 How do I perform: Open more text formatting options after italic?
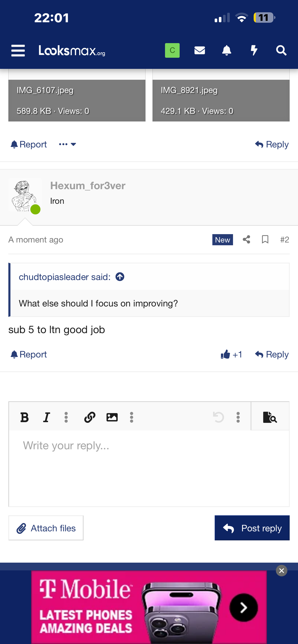click(x=66, y=417)
